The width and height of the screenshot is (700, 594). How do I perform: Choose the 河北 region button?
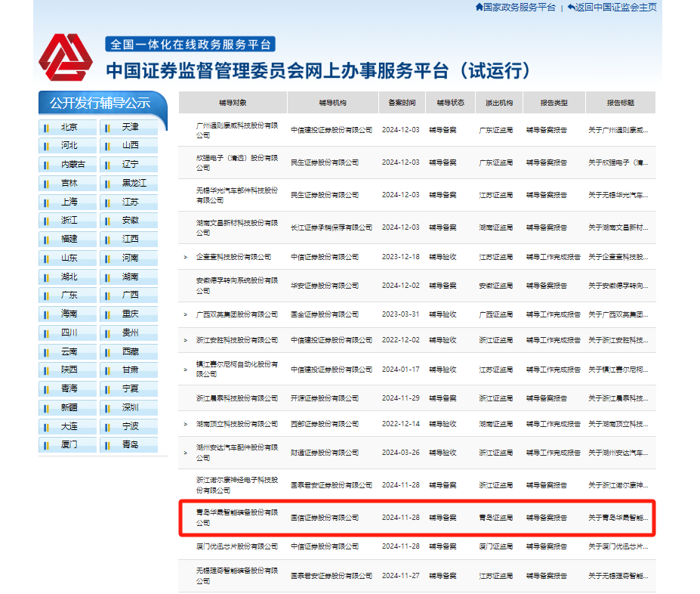tap(67, 146)
